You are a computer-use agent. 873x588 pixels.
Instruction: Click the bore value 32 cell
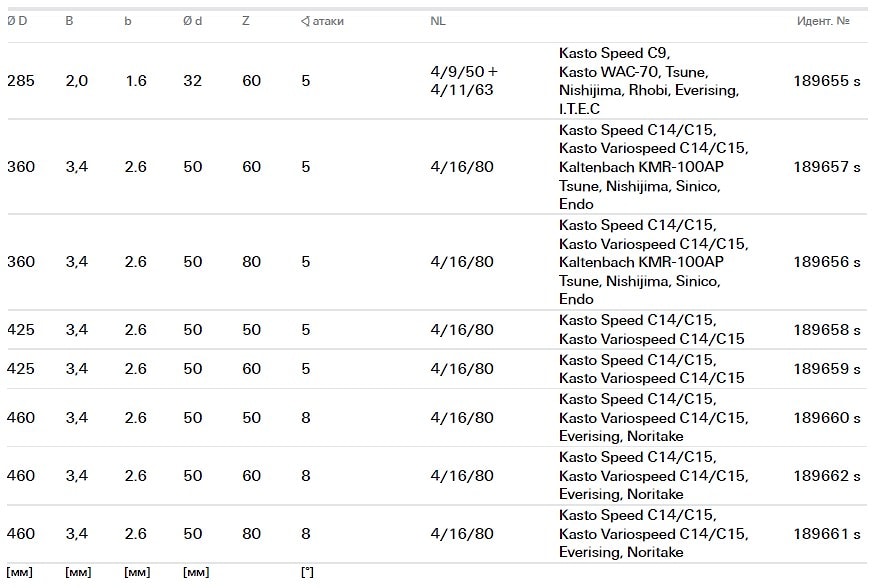pyautogui.click(x=192, y=81)
